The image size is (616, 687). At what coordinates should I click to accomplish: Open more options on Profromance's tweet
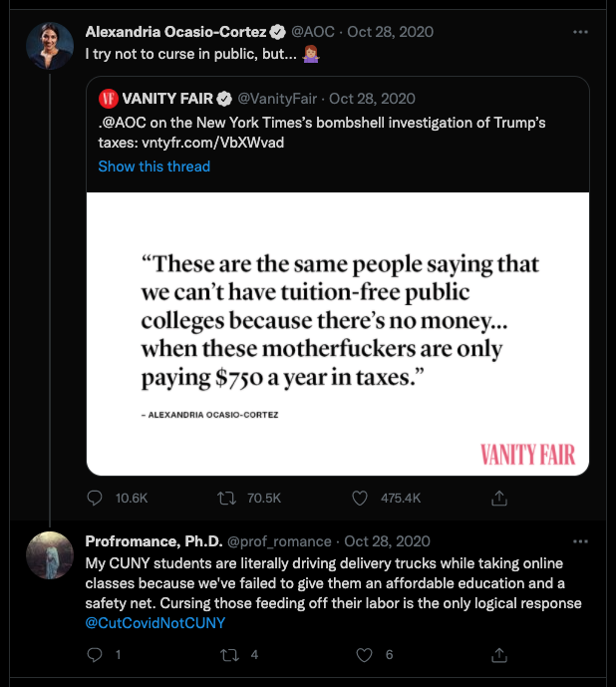(581, 541)
